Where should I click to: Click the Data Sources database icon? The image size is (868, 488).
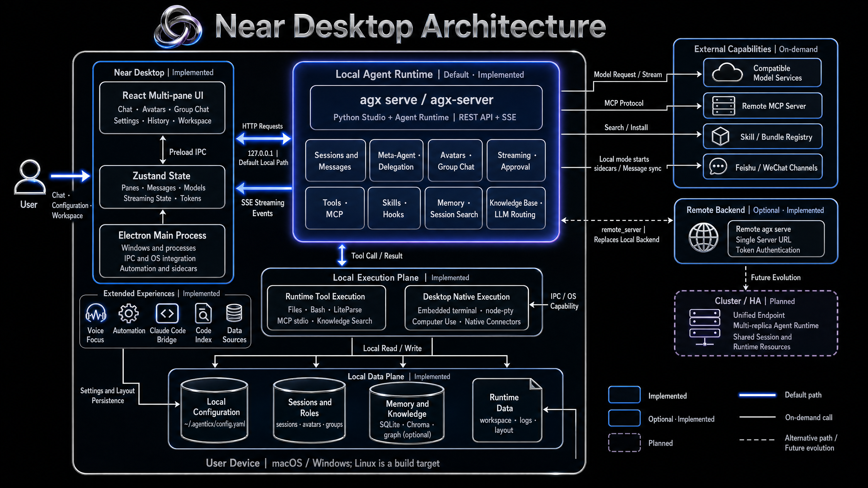tap(234, 313)
